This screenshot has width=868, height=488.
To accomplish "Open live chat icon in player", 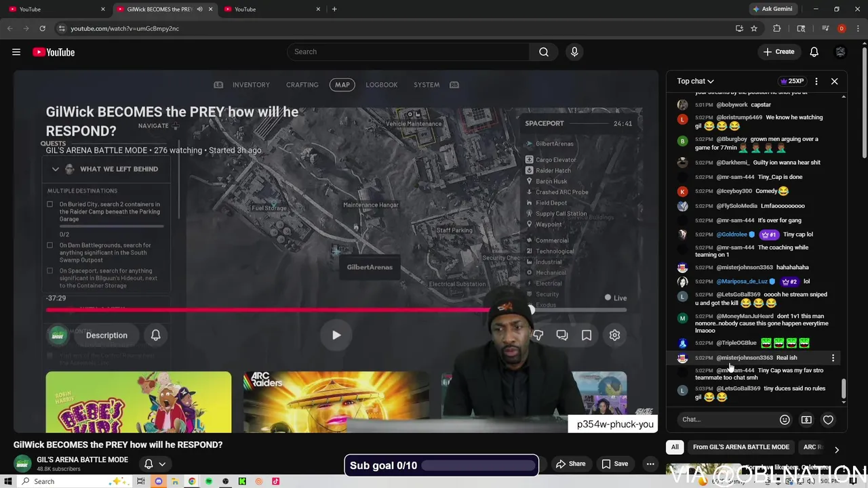I will coord(562,335).
